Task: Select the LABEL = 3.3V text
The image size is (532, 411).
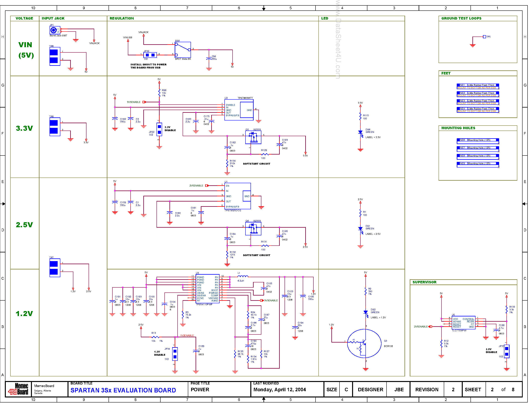Action: [x=373, y=137]
